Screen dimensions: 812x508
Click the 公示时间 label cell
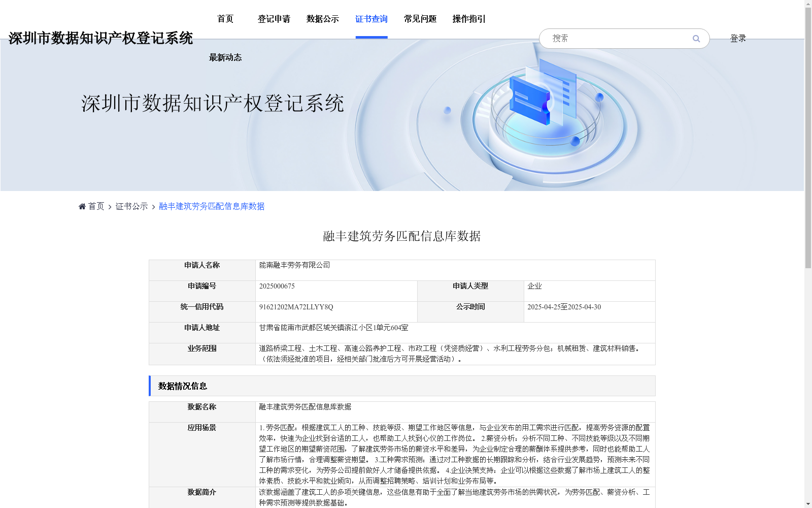coord(470,312)
